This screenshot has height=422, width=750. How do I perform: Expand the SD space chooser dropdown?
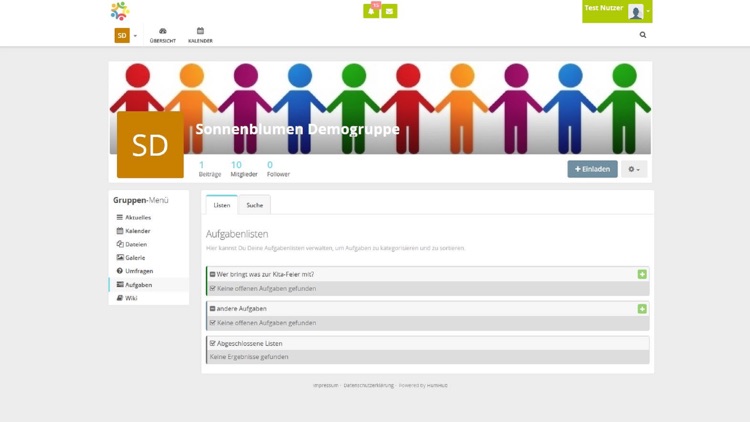(x=126, y=35)
